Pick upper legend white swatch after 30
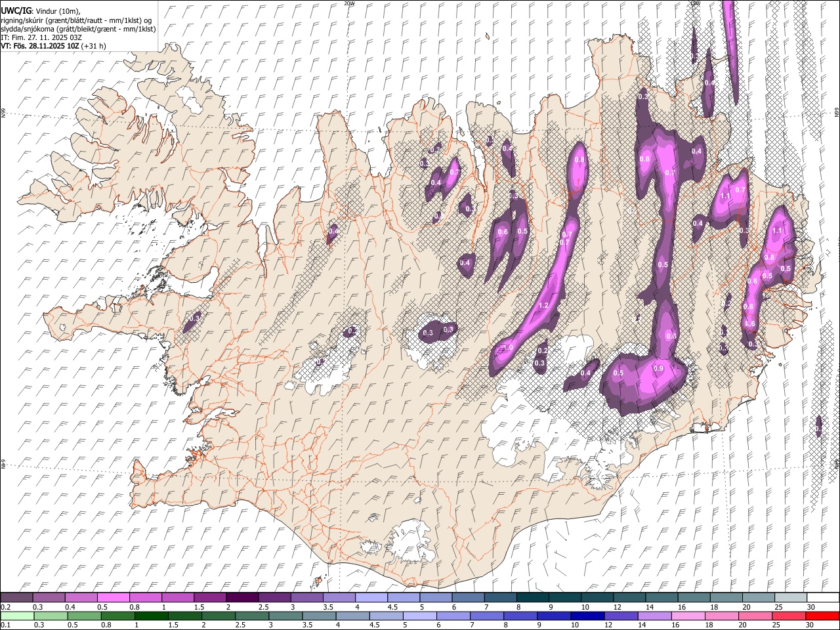 click(823, 598)
